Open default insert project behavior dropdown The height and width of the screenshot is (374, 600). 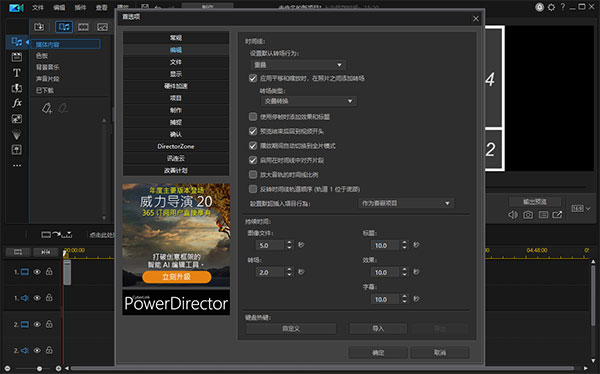coord(406,203)
